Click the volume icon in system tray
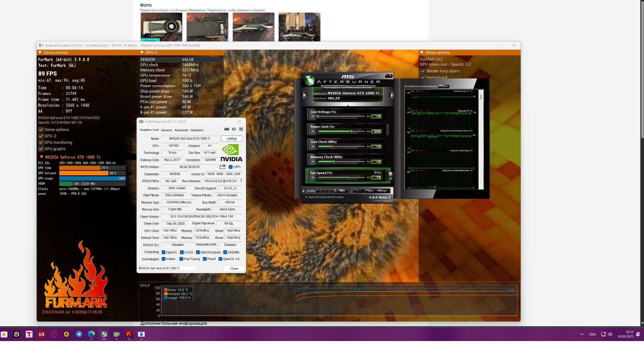 610,334
